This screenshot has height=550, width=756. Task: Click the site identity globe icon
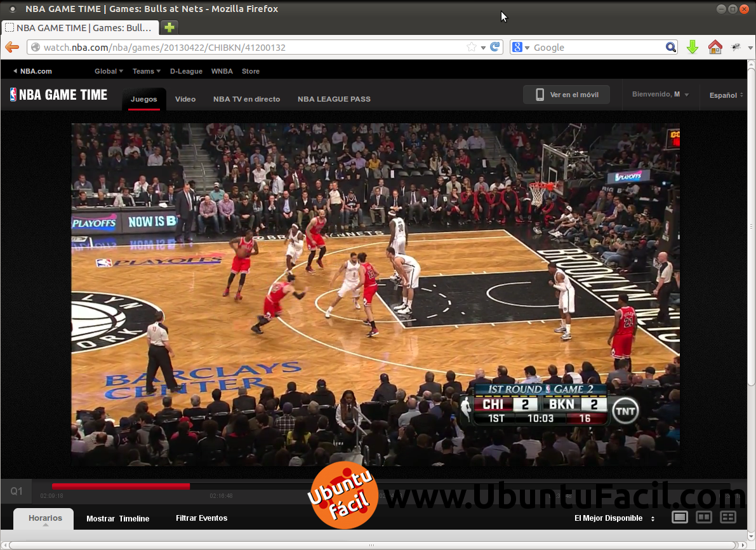tap(35, 47)
